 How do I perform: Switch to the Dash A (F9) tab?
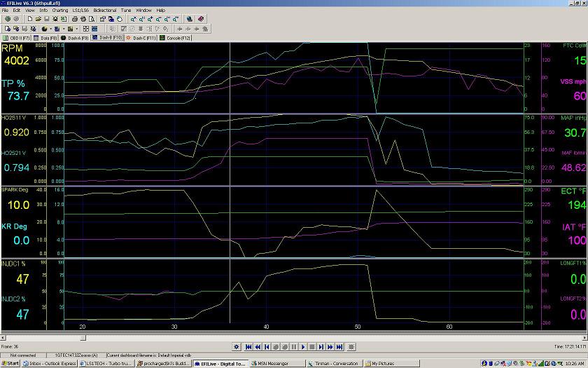75,38
